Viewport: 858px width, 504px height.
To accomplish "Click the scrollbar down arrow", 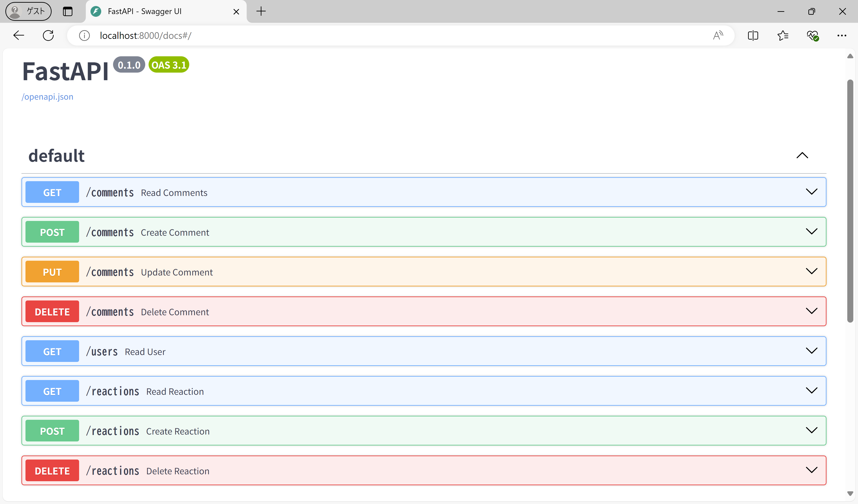I will click(x=850, y=493).
